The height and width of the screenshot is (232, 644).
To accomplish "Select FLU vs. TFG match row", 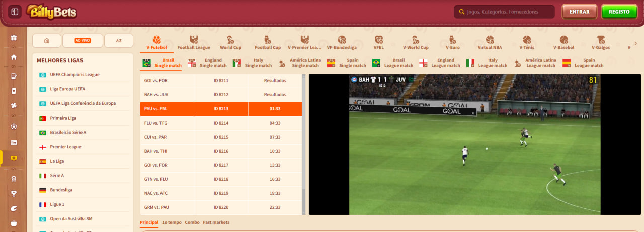I will [221, 123].
